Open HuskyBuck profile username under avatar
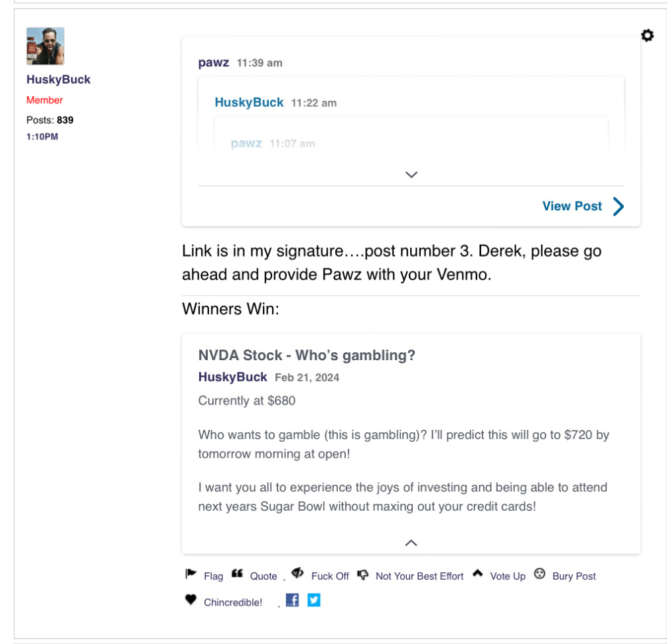Image resolution: width=667 pixels, height=644 pixels. click(58, 80)
